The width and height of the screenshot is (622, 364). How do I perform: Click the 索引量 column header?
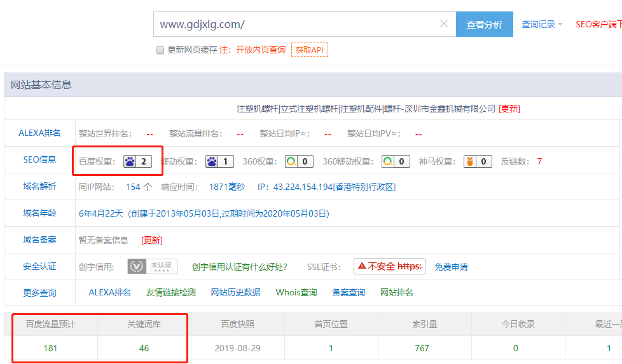click(424, 324)
